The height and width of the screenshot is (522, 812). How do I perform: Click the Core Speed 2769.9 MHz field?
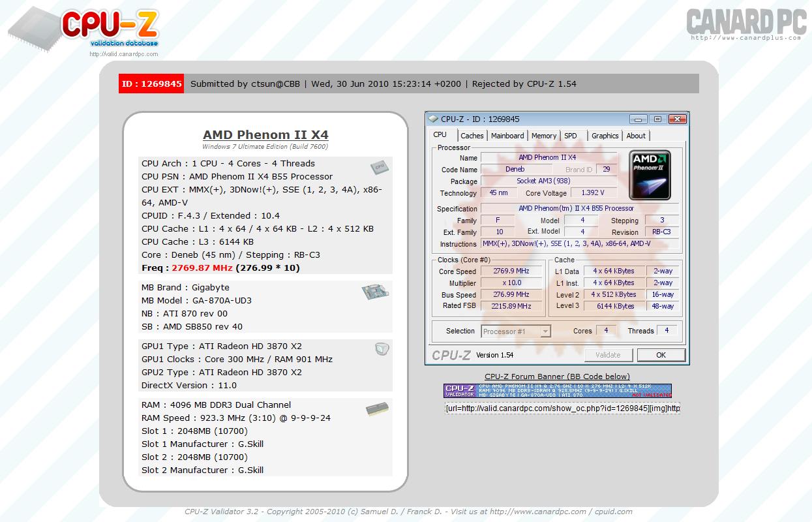[x=511, y=271]
